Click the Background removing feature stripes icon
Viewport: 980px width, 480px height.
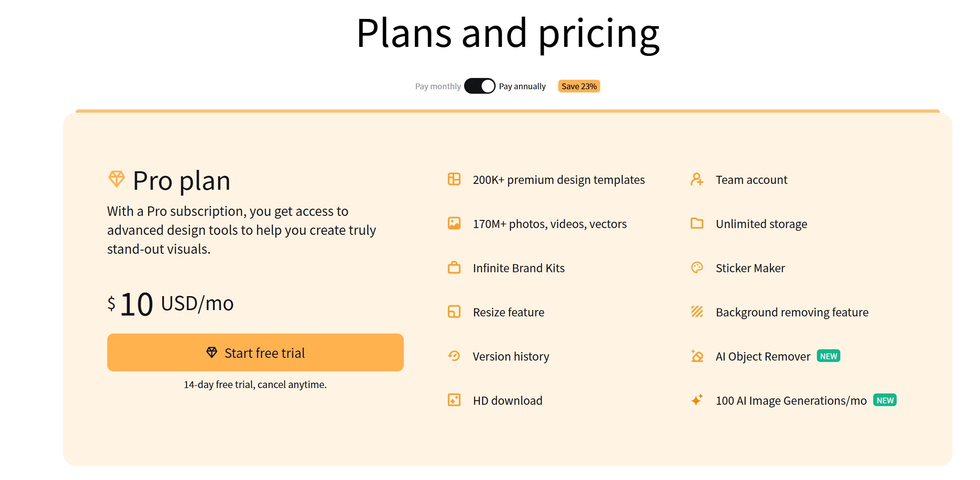697,311
